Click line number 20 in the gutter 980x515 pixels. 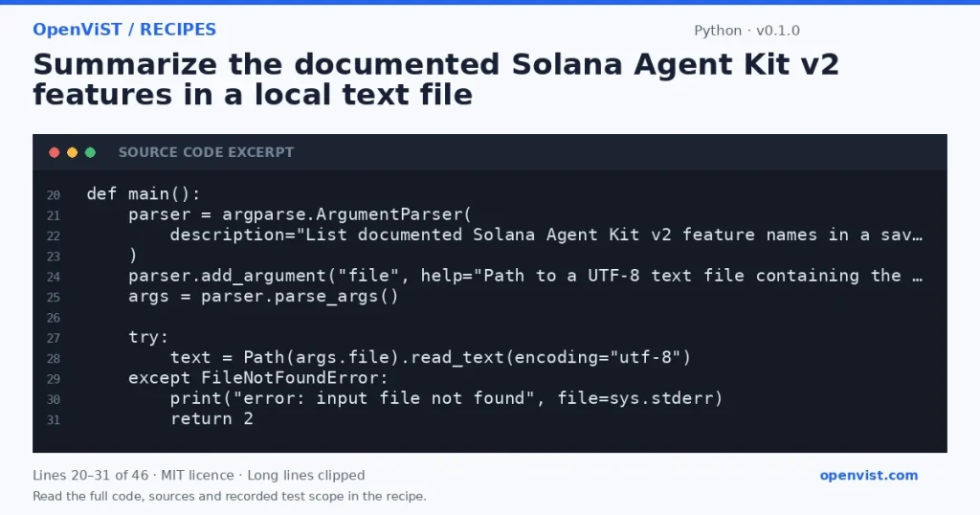[54, 195]
